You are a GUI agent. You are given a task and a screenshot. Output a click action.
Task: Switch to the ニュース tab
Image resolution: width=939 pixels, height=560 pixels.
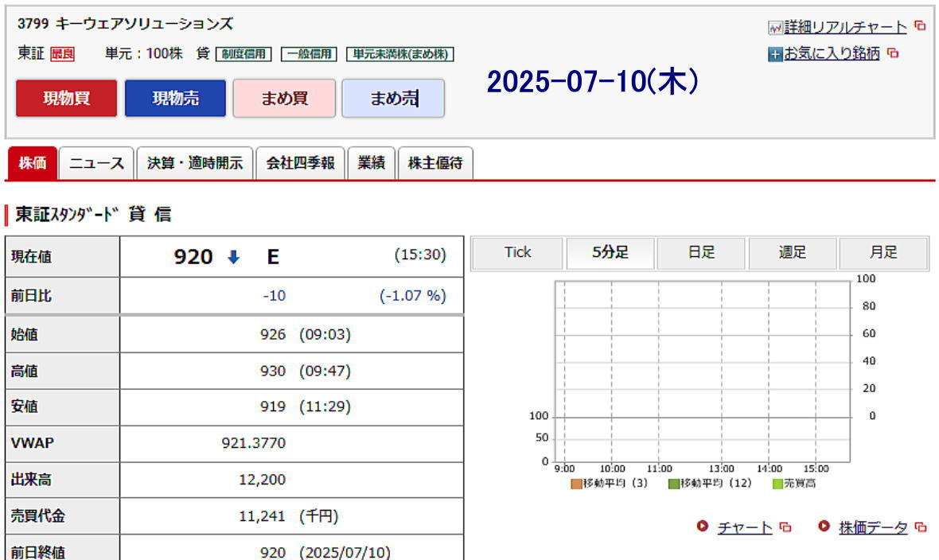97,163
